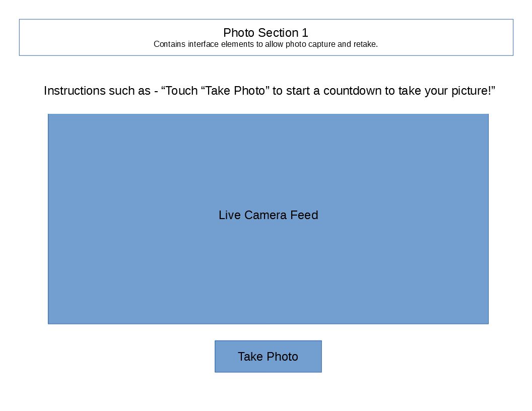The image size is (532, 411).
Task: Click the 'Live Camera Feed' label text
Action: (268, 215)
